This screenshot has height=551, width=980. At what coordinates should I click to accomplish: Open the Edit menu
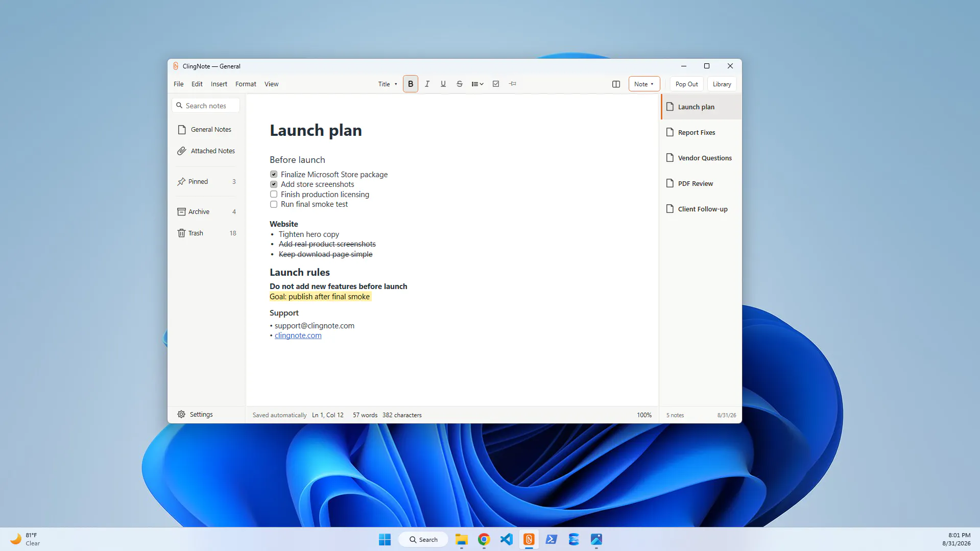click(x=197, y=84)
